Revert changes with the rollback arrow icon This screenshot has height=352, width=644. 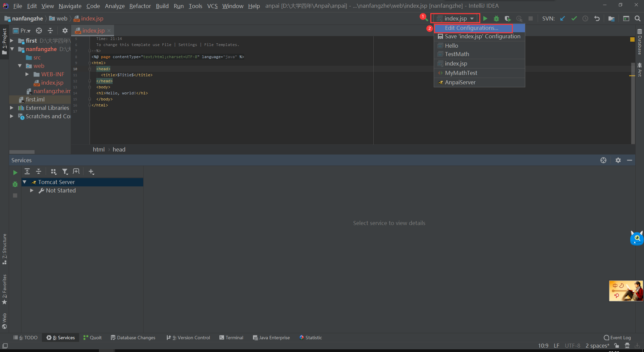pyautogui.click(x=597, y=18)
